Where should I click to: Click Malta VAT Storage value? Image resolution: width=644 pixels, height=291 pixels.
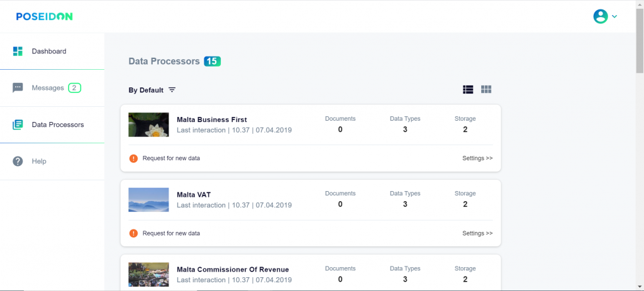click(x=465, y=204)
